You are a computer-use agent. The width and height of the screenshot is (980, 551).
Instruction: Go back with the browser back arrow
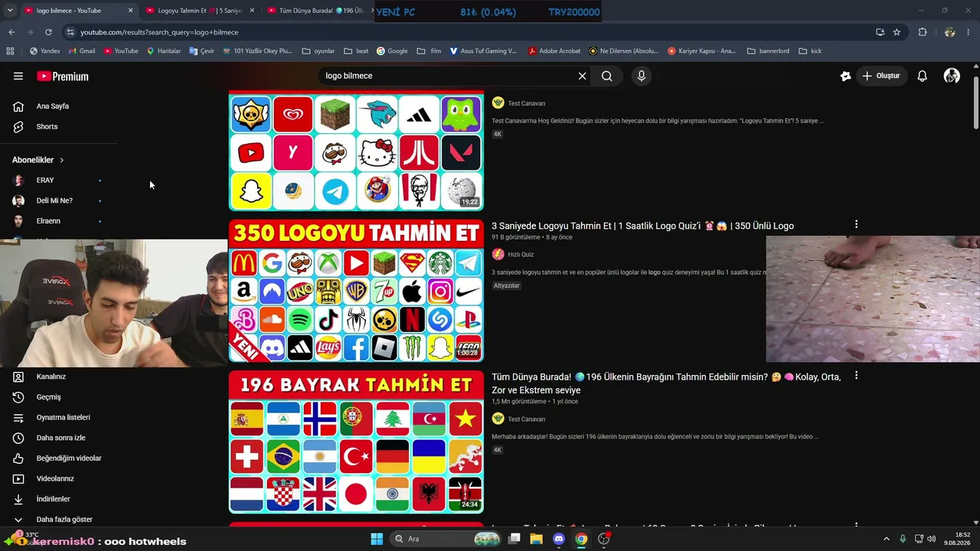tap(11, 32)
